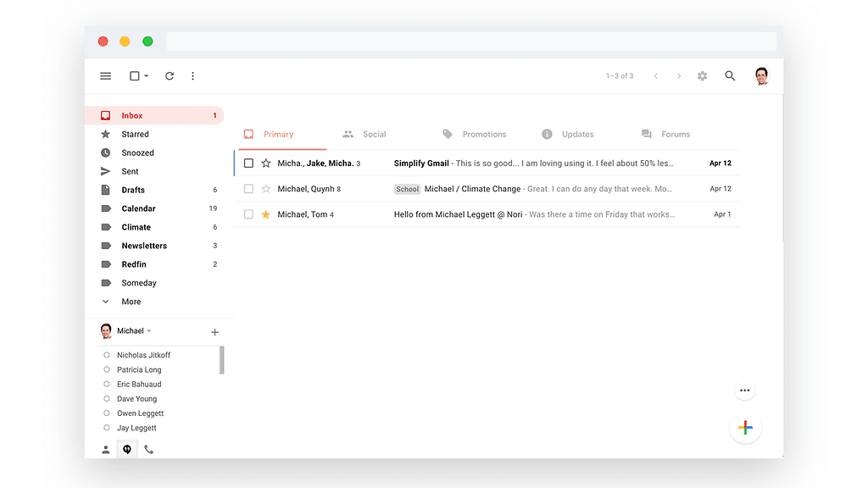Open the phone calls icon
The image size is (868, 488).
tap(149, 449)
